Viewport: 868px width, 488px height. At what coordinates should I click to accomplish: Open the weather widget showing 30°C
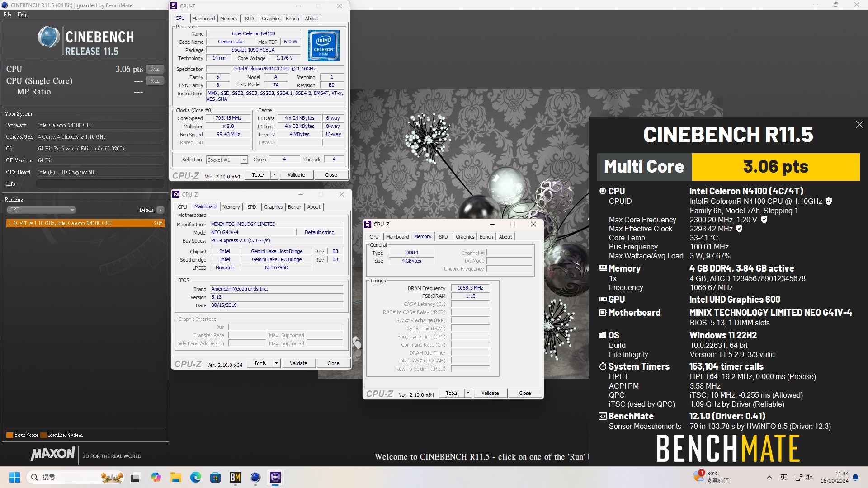click(x=711, y=477)
